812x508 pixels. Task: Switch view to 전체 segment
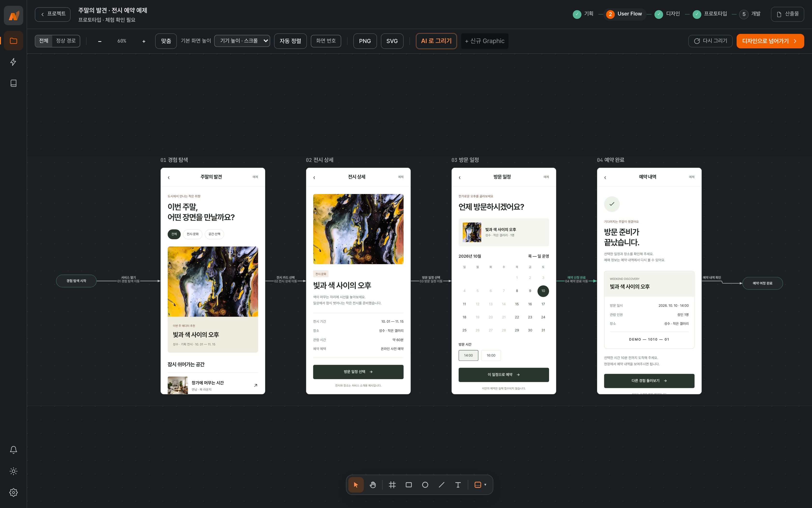pos(43,41)
